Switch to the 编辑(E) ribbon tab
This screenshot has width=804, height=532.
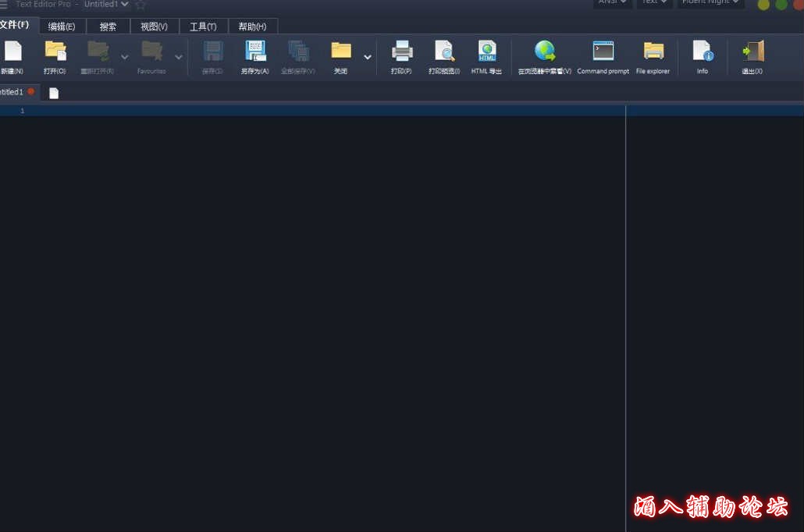point(62,27)
